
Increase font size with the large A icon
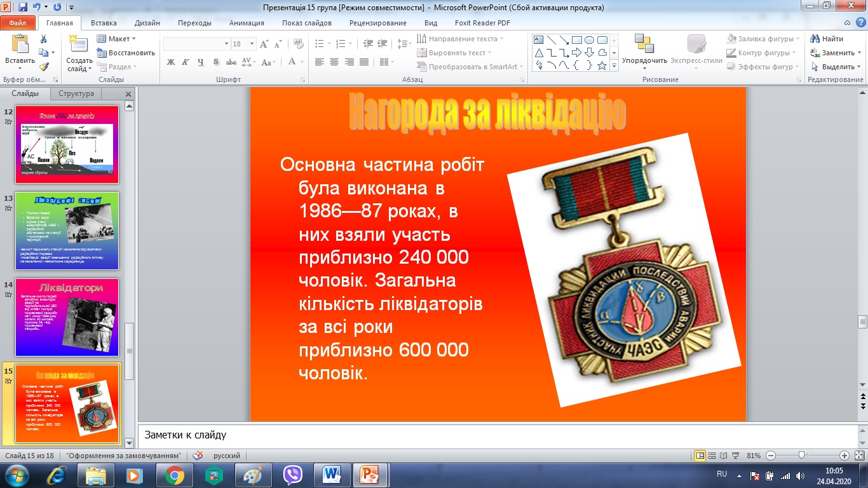point(266,44)
